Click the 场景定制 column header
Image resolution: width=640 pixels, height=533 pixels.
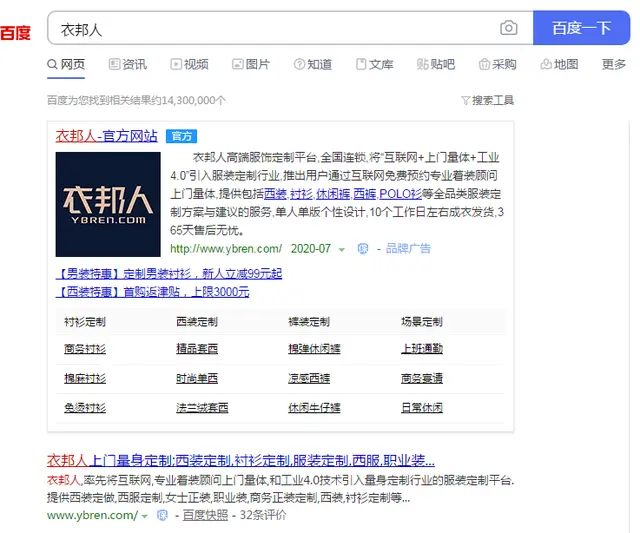(422, 322)
